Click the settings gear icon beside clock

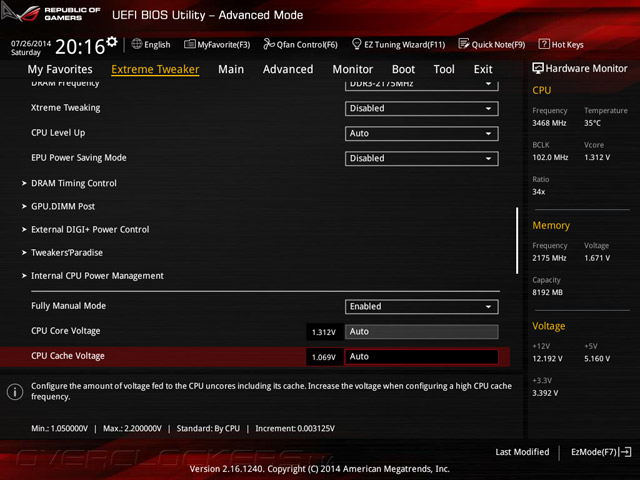112,42
